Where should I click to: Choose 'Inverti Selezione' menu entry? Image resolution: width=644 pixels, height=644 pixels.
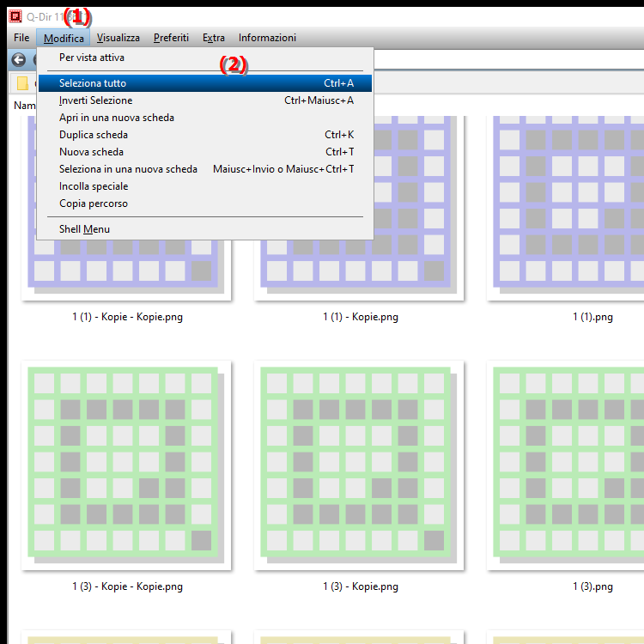coord(205,100)
